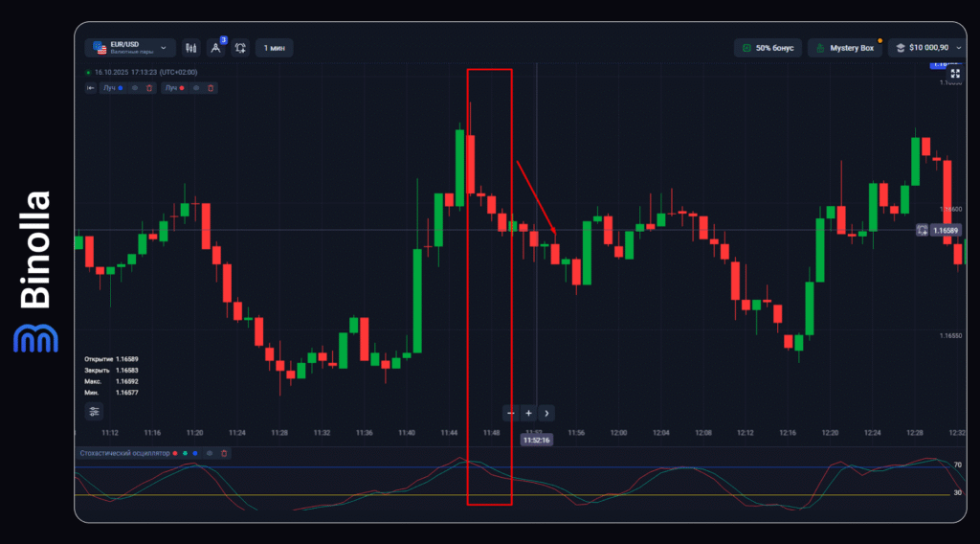This screenshot has height=544, width=980.
Task: Collapse the drawings list arrow icon
Action: [91, 88]
